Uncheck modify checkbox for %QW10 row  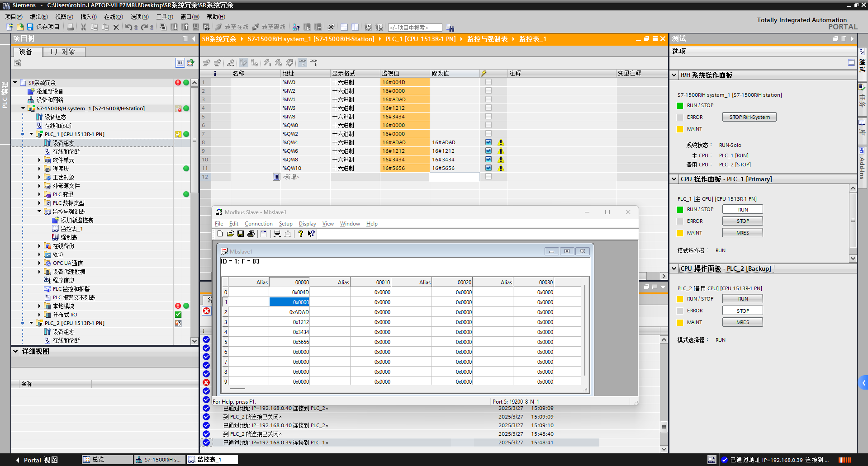tap(489, 168)
